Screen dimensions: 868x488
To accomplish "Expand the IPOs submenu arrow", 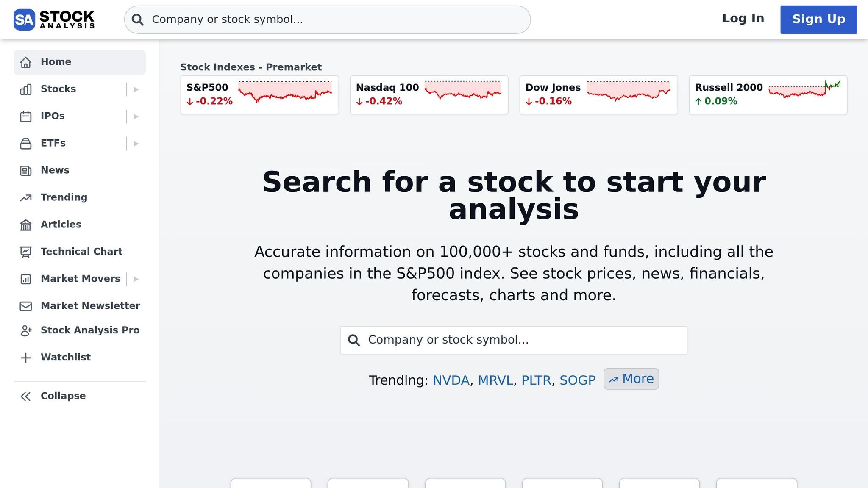I will 135,116.
